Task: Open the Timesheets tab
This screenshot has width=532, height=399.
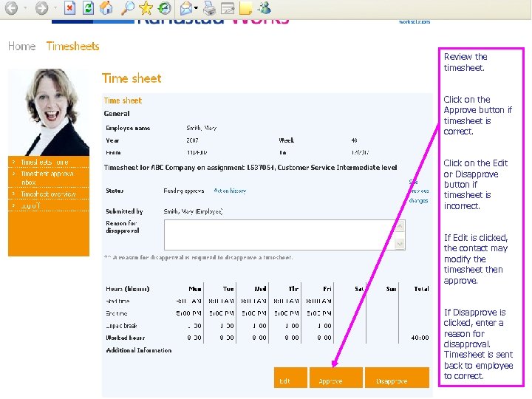Action: point(72,46)
